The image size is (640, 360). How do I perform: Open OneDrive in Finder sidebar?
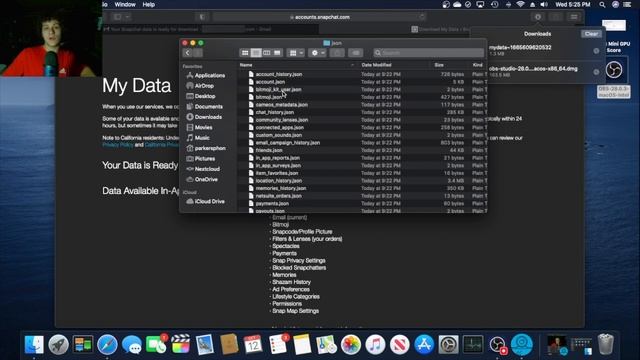[202, 180]
